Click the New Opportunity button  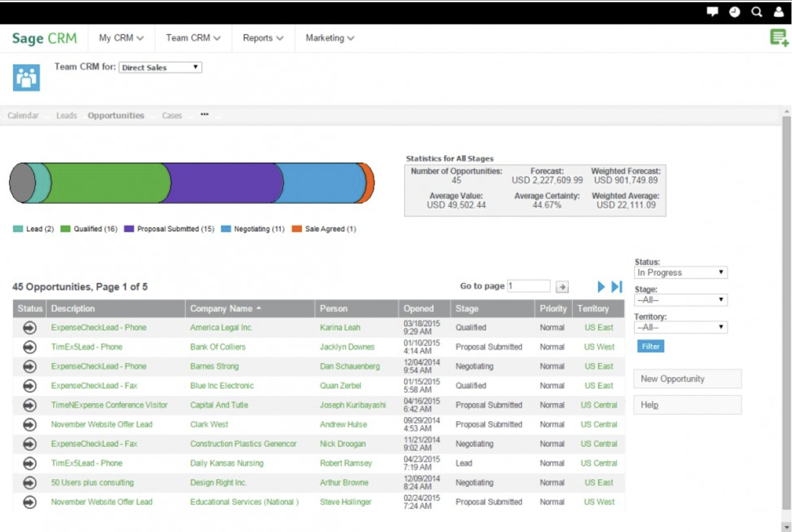(687, 379)
